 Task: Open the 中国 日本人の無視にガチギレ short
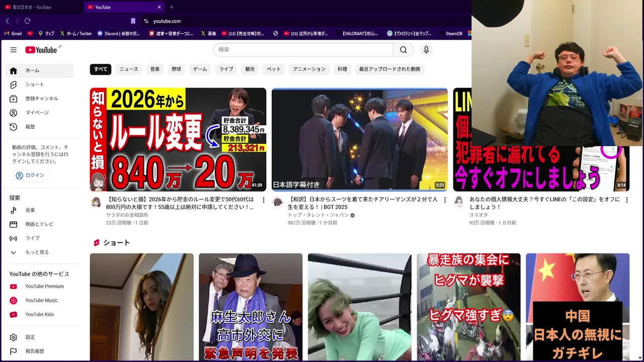point(578,307)
